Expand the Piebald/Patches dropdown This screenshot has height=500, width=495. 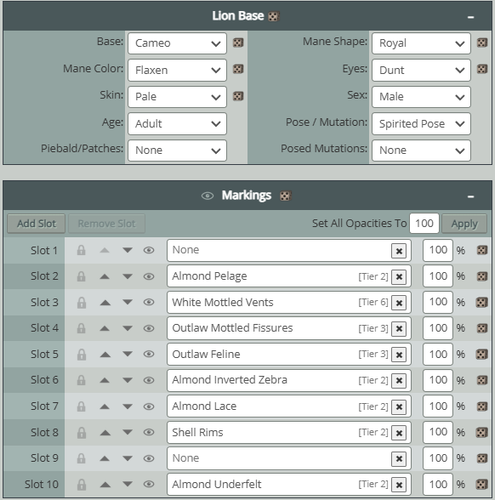(x=177, y=150)
